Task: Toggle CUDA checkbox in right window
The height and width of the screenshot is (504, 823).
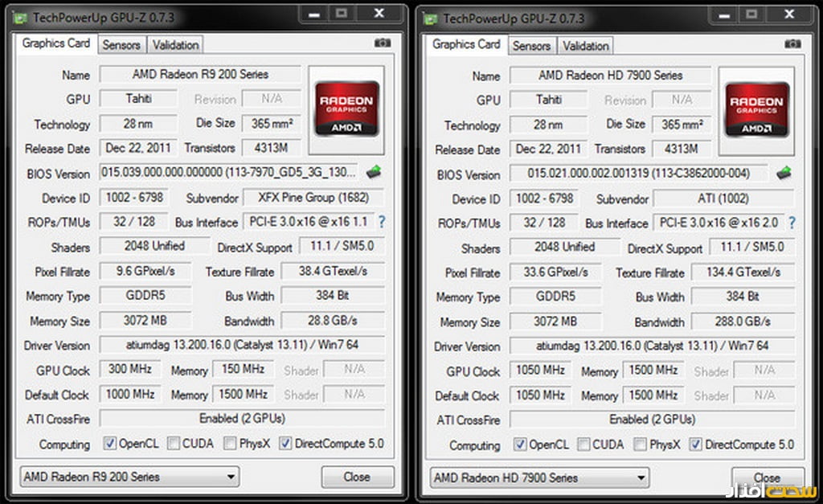Action: (583, 445)
